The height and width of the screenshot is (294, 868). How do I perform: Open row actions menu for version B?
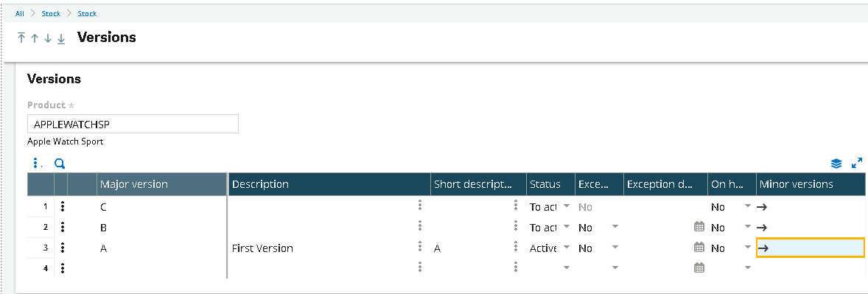click(63, 227)
